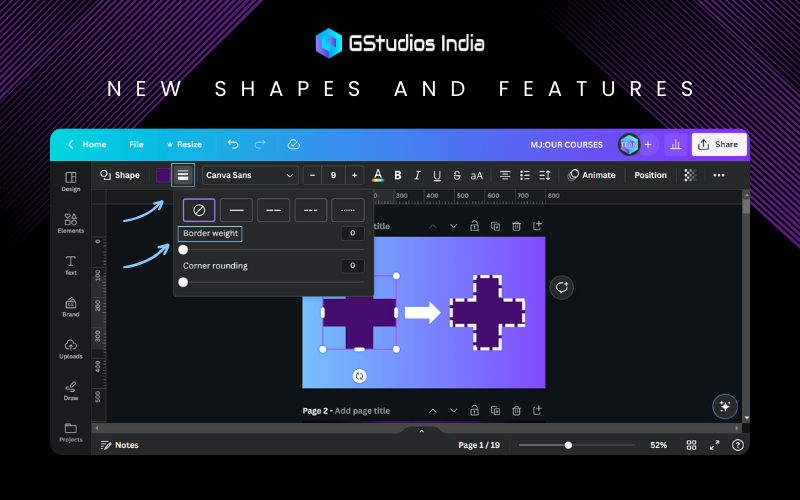Move page 1 up with chevron
Screen dimensions: 800x500
(x=433, y=226)
